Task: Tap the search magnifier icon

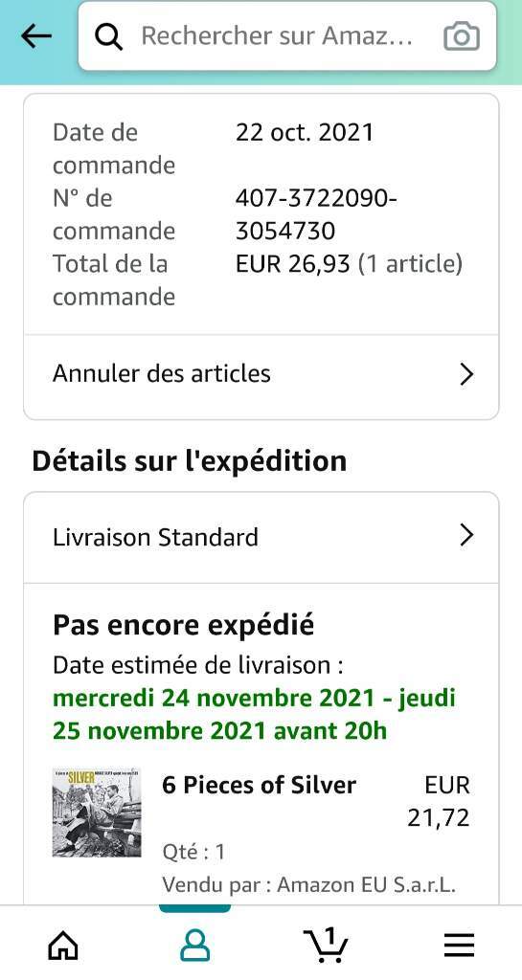Action: 109,37
